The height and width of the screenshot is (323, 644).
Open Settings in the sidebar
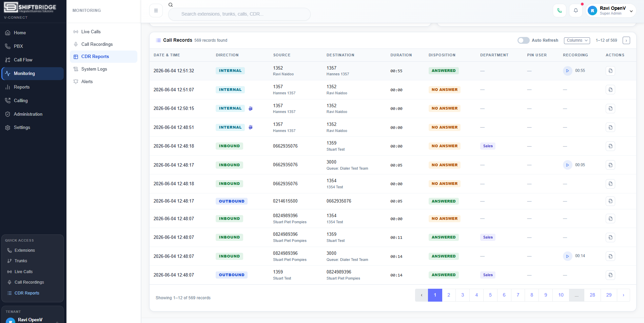tap(33, 127)
